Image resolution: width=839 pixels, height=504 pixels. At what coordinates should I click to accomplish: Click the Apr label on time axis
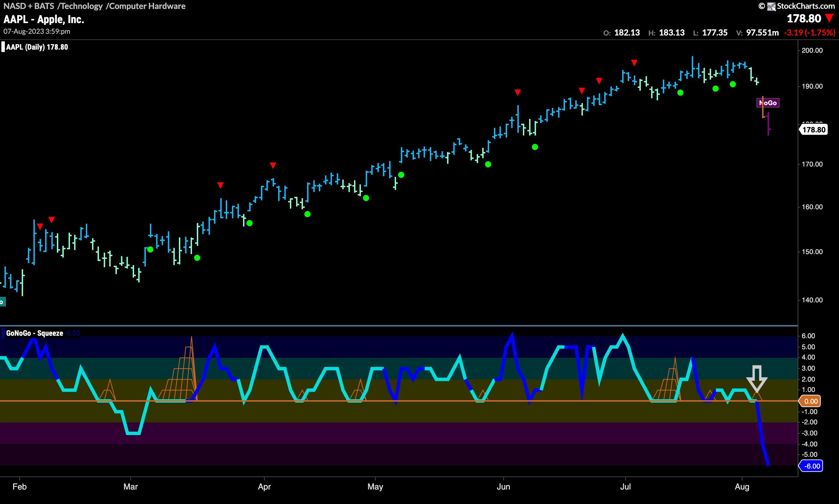point(264,486)
